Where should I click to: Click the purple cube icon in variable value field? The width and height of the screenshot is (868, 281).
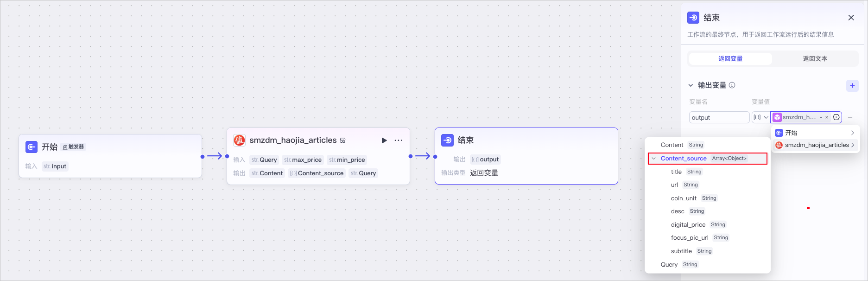[x=777, y=117]
